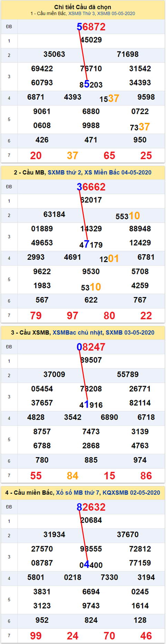Select first prize number 45029

point(91,40)
